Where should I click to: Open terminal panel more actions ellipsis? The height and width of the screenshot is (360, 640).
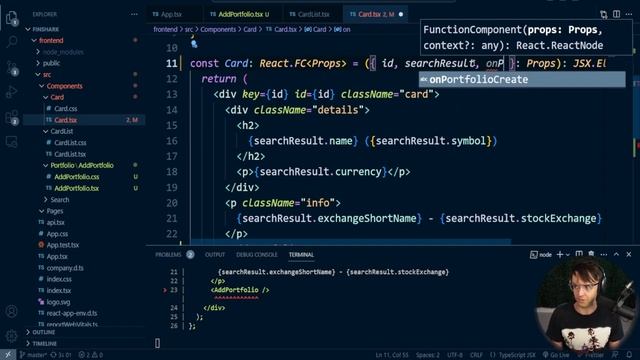click(x=604, y=254)
